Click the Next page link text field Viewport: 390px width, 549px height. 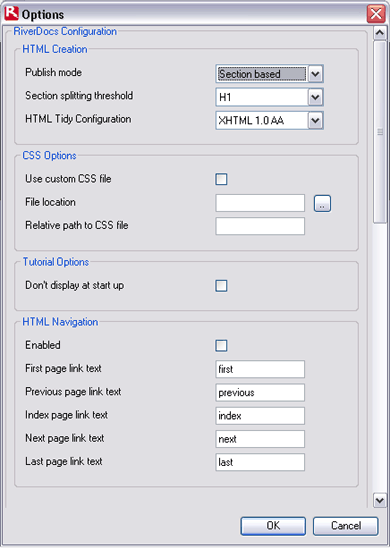click(x=260, y=439)
